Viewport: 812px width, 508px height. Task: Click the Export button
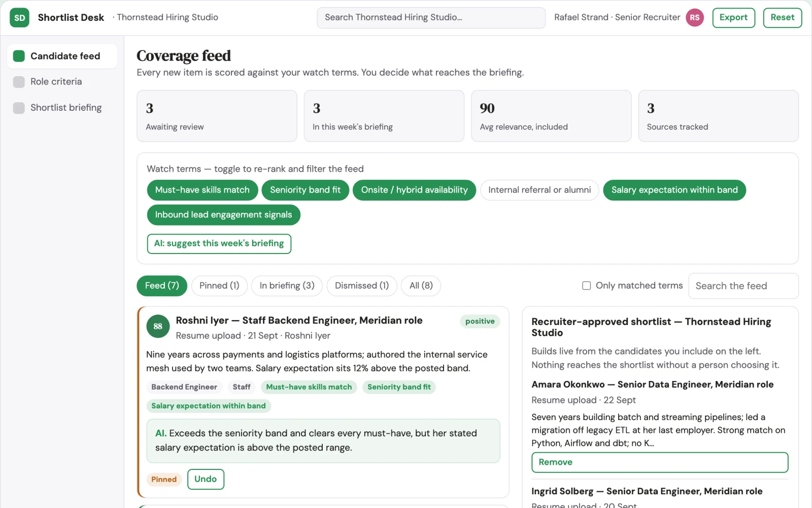click(x=733, y=18)
